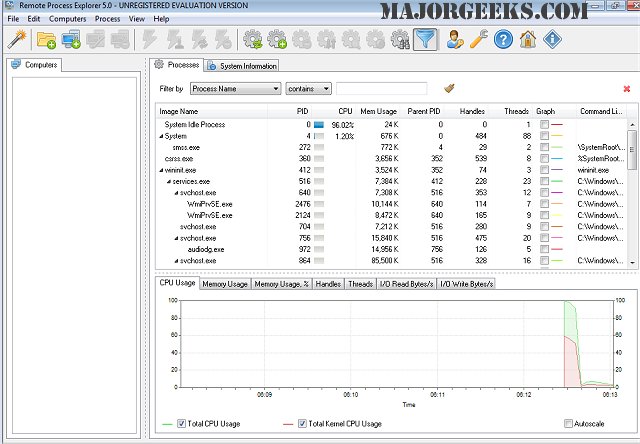Collapse the System tree node

[x=161, y=136]
